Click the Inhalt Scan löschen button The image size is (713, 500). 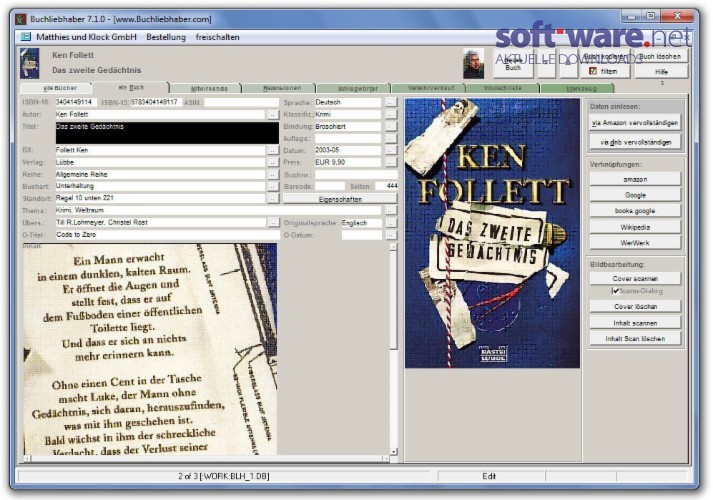635,339
